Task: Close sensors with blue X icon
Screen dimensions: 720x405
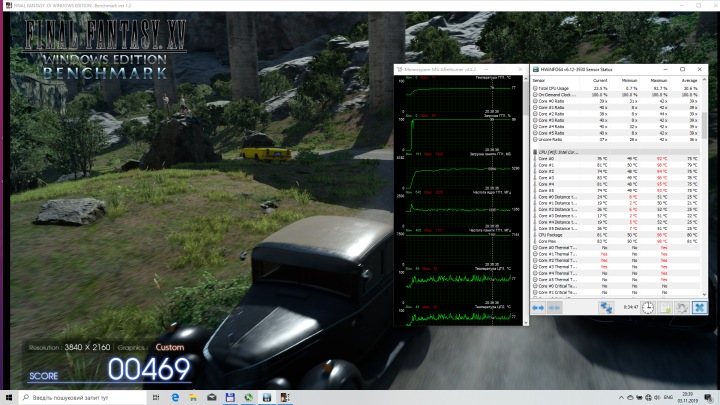Action: pos(698,307)
